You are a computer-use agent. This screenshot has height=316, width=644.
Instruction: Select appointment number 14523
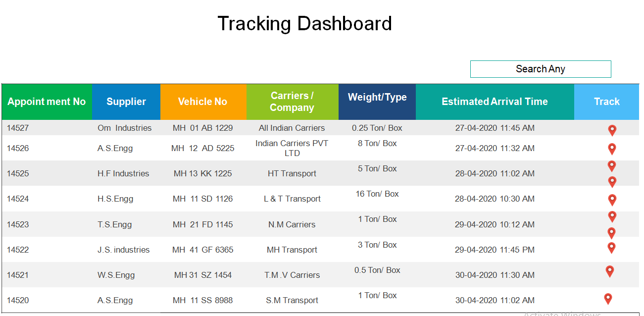[18, 224]
